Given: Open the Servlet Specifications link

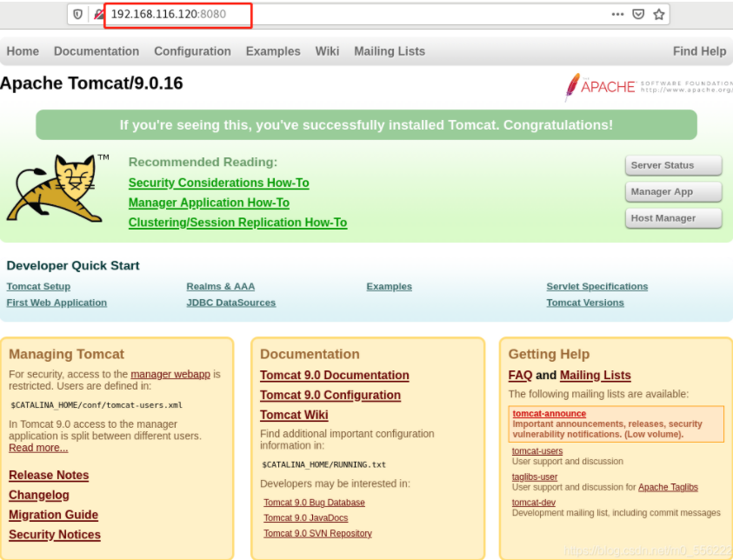Looking at the screenshot, I should (597, 286).
